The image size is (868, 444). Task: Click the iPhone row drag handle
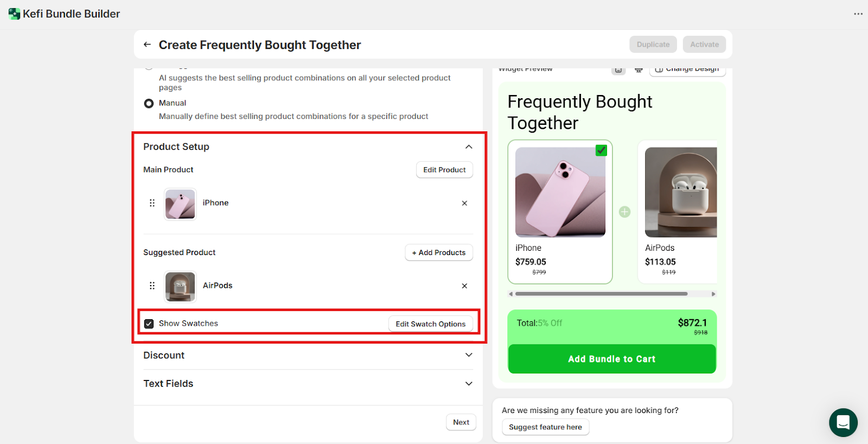(152, 203)
